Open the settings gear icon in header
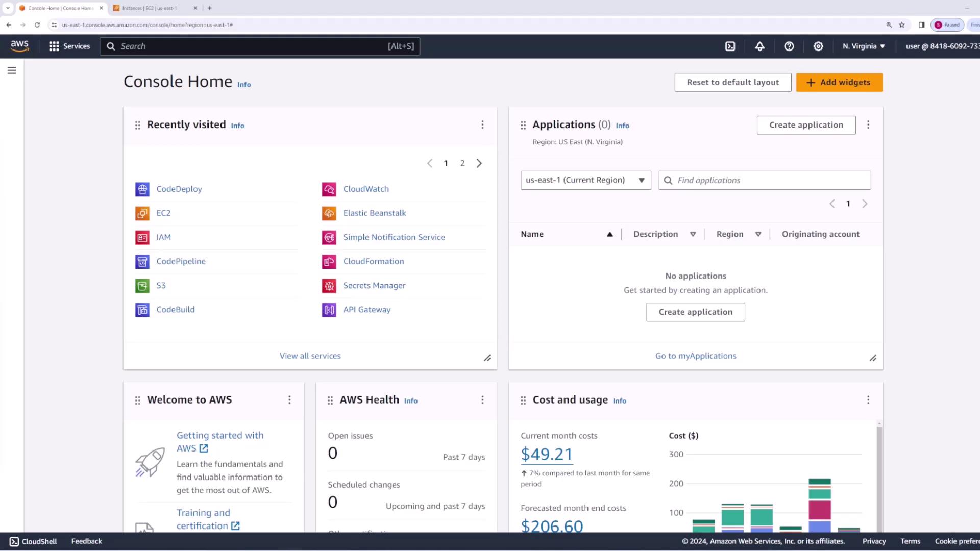980x551 pixels. (x=818, y=46)
